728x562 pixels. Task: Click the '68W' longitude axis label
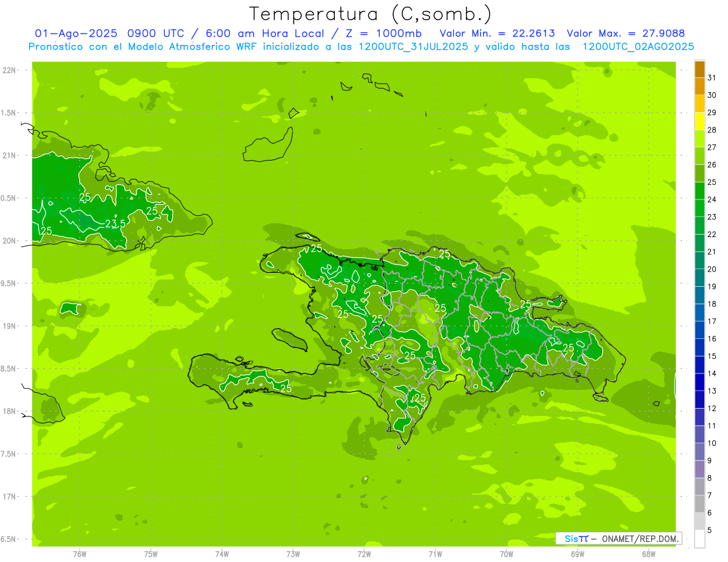point(649,554)
